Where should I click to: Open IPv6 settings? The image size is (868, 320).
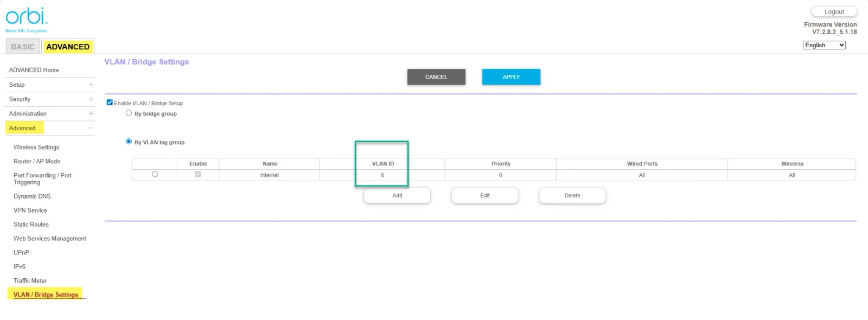pyautogui.click(x=20, y=267)
